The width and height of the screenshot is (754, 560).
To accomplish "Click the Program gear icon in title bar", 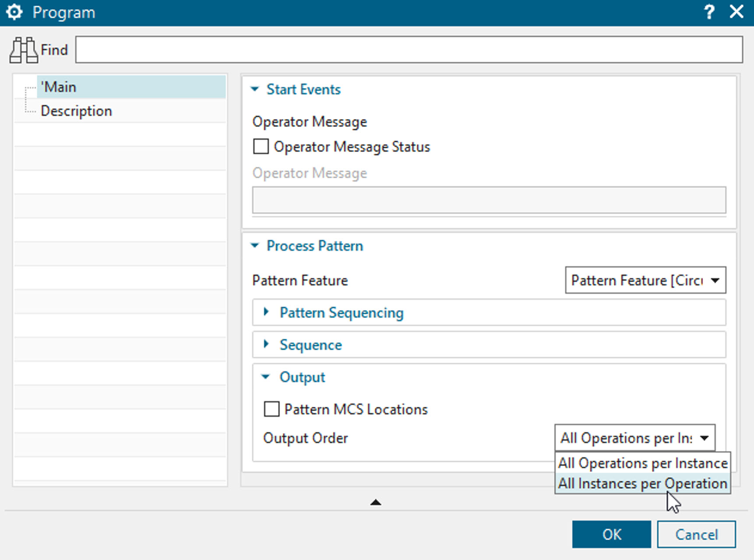I will (14, 12).
